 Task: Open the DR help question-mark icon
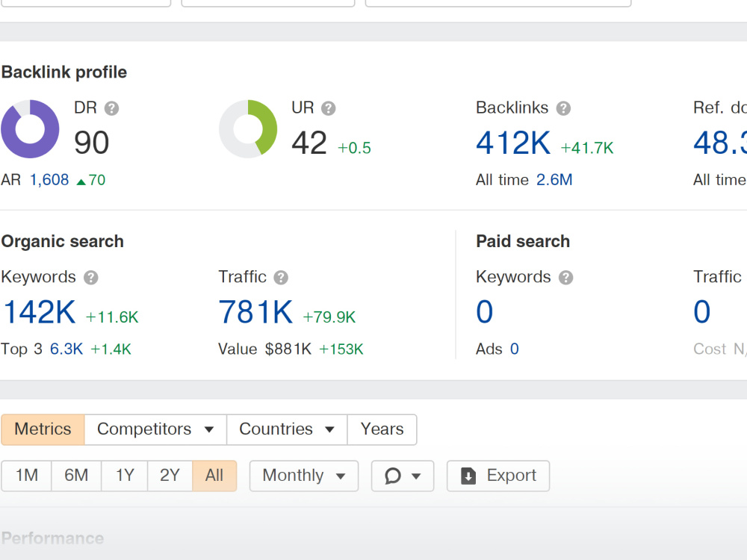[x=111, y=108]
